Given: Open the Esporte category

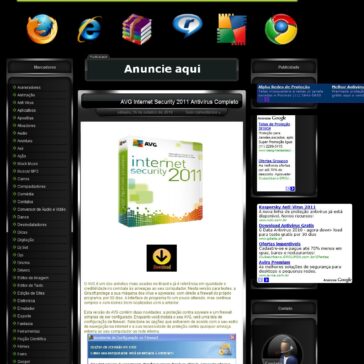Looking at the screenshot, I should 24,316.
